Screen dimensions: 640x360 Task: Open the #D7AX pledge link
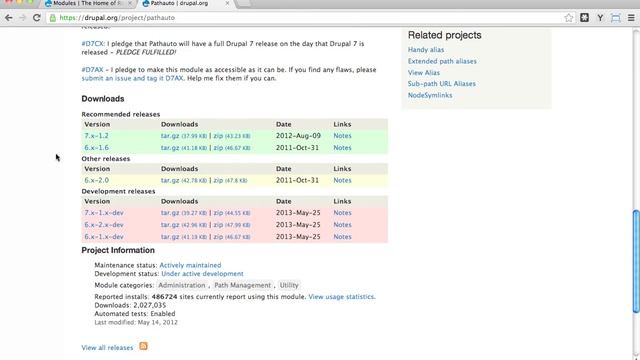pos(92,70)
